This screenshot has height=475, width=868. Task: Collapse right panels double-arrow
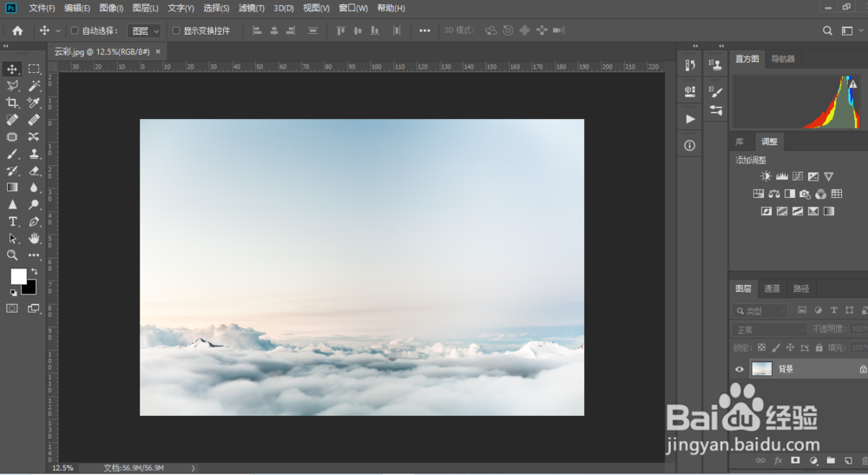click(721, 46)
